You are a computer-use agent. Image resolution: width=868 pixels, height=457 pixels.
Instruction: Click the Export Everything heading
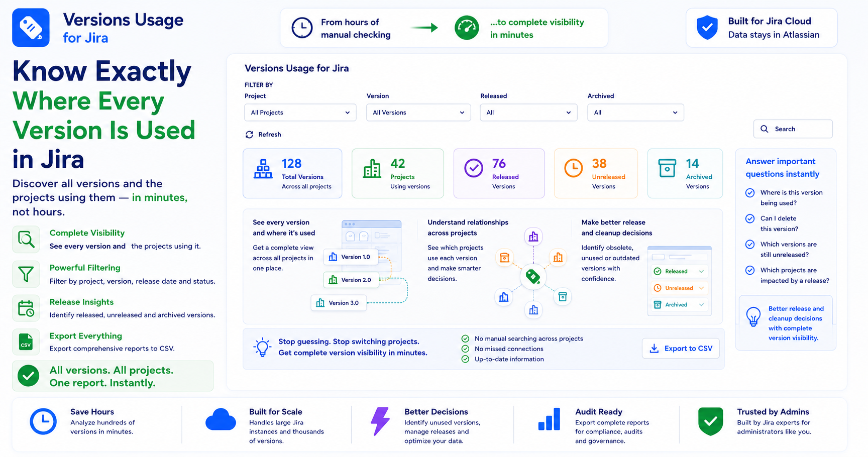pos(85,336)
